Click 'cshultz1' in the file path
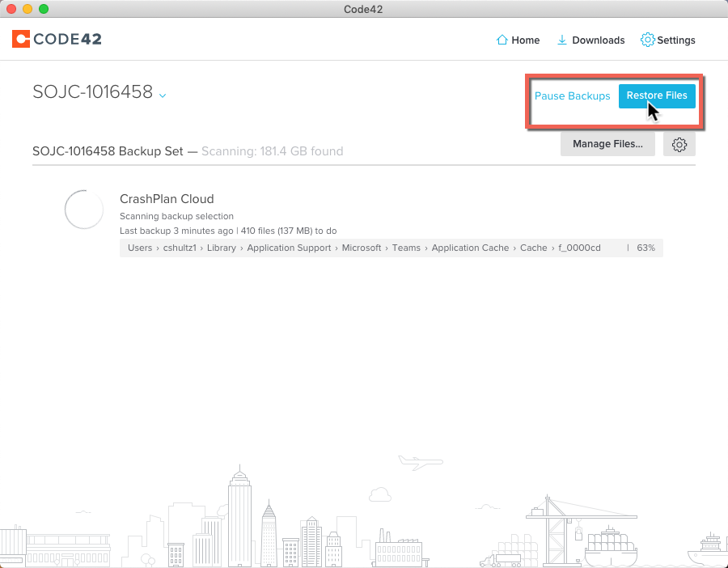This screenshot has height=568, width=728. [180, 248]
